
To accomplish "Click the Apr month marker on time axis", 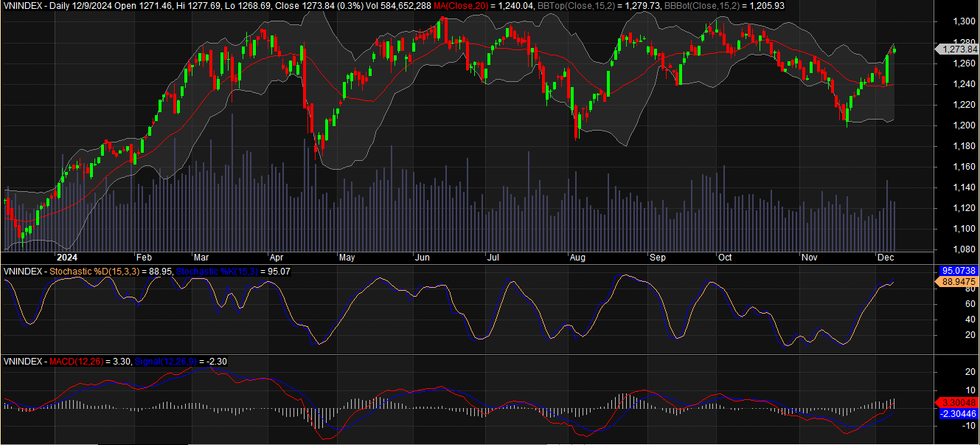I will point(277,258).
